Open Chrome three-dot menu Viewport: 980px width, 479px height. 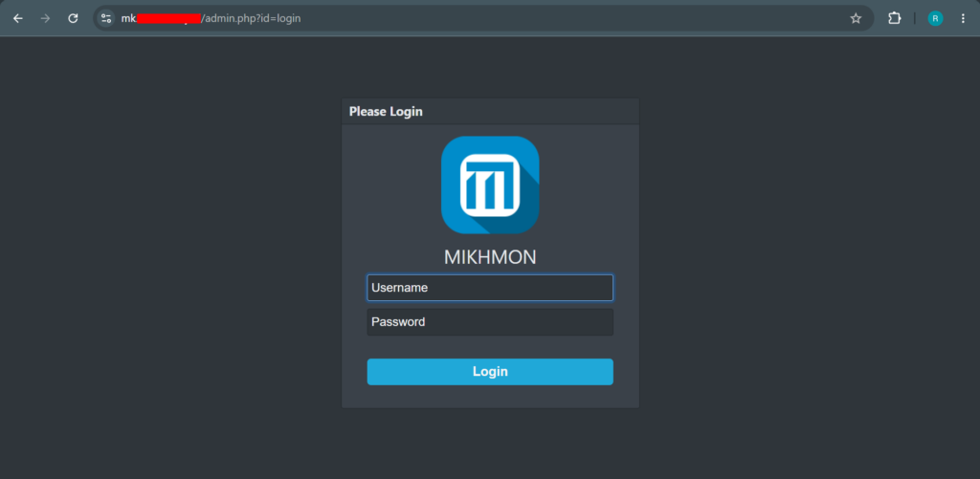[963, 19]
